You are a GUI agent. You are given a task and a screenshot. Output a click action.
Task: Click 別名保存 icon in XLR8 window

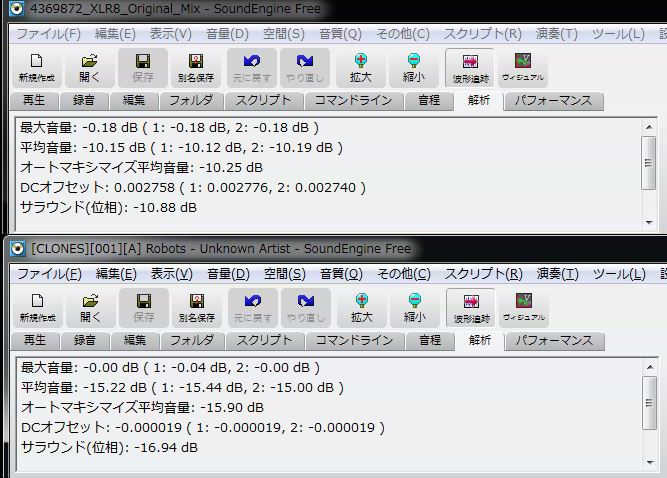(x=196, y=68)
